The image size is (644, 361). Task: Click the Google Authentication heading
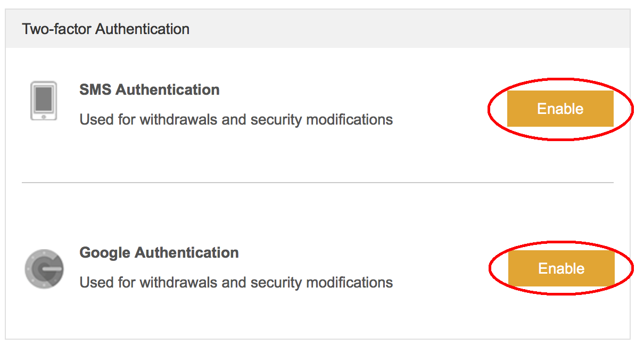click(159, 252)
